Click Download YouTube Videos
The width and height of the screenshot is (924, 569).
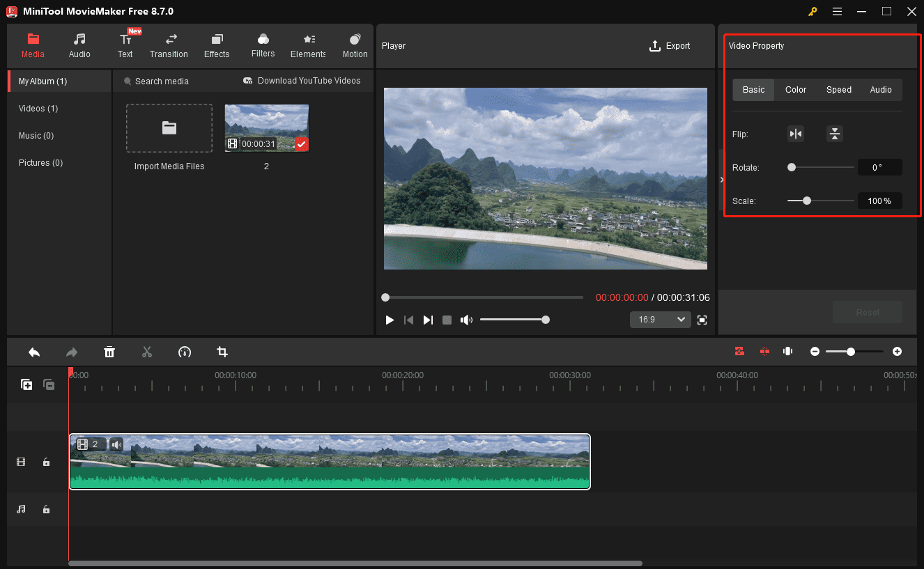[x=302, y=81]
